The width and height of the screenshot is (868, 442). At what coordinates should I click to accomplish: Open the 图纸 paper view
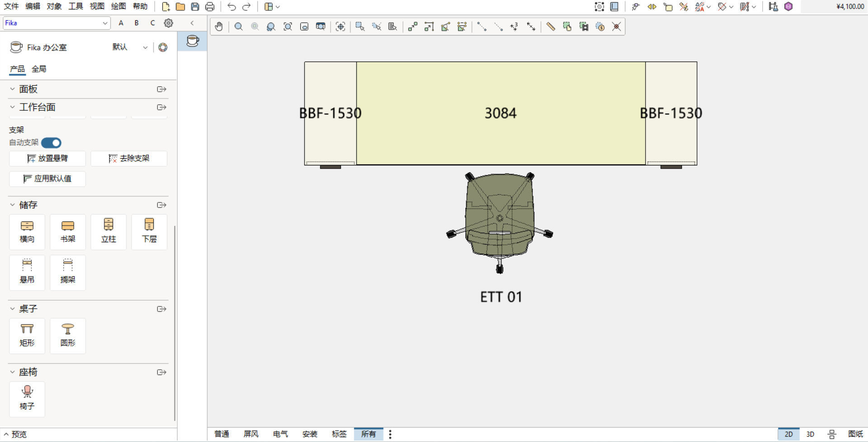855,434
